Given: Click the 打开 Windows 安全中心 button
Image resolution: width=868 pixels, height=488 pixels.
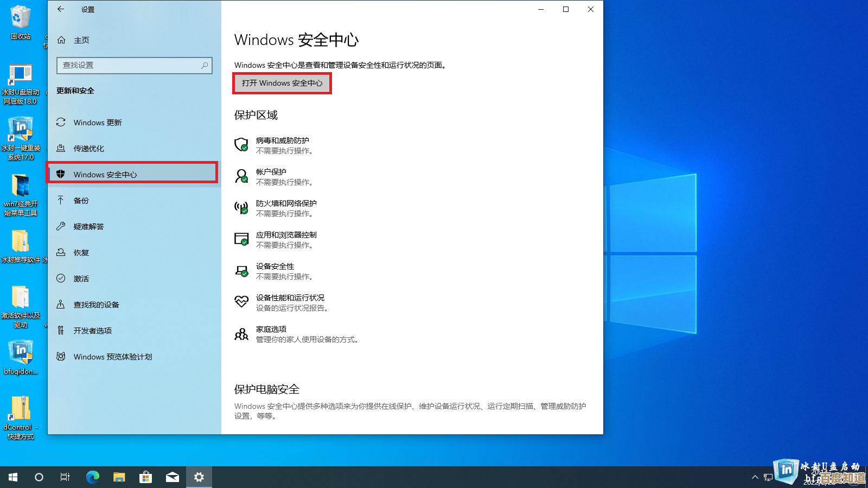Looking at the screenshot, I should coord(282,83).
